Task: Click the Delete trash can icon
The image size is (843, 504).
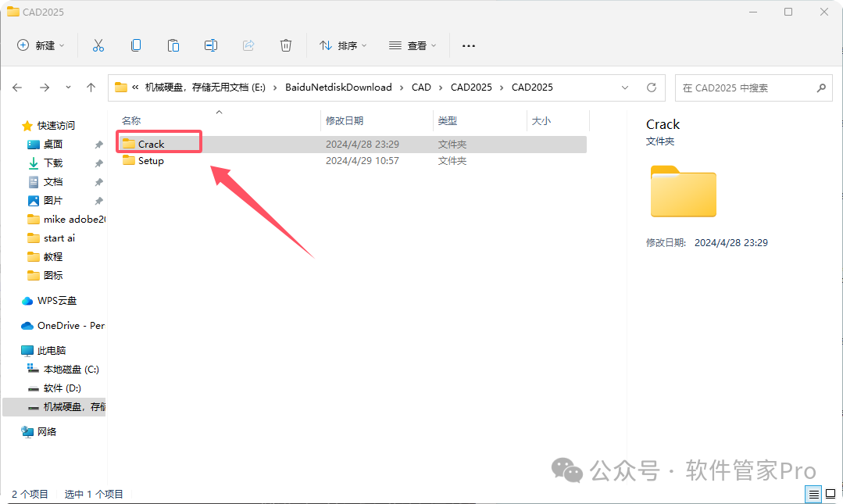Action: pos(286,46)
